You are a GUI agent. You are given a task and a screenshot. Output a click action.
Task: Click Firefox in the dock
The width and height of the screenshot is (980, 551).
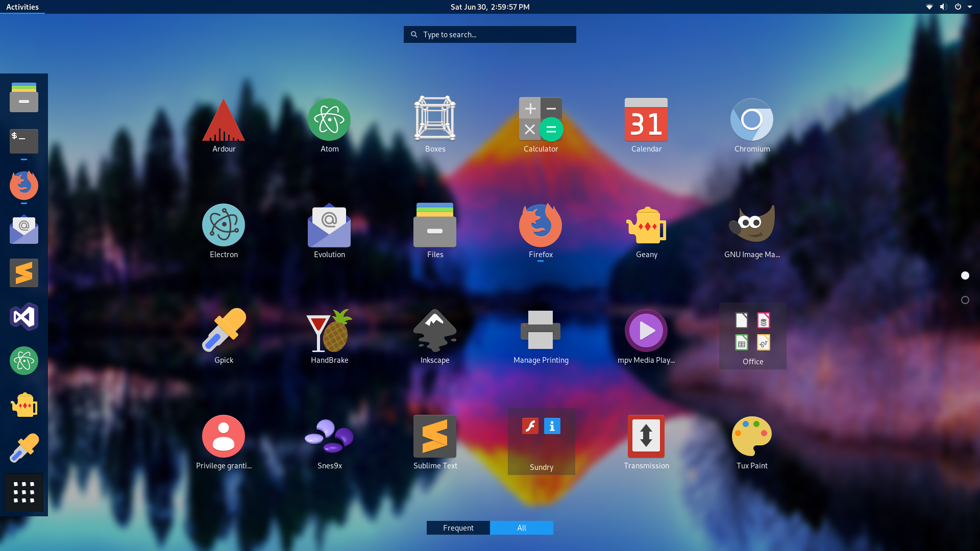[x=24, y=185]
